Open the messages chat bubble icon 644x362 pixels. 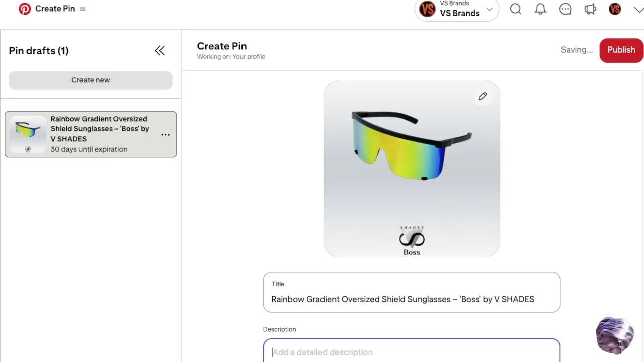[x=565, y=9]
